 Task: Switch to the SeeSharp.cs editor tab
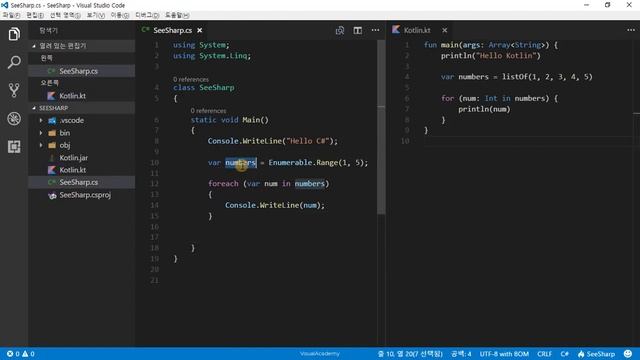[x=172, y=30]
